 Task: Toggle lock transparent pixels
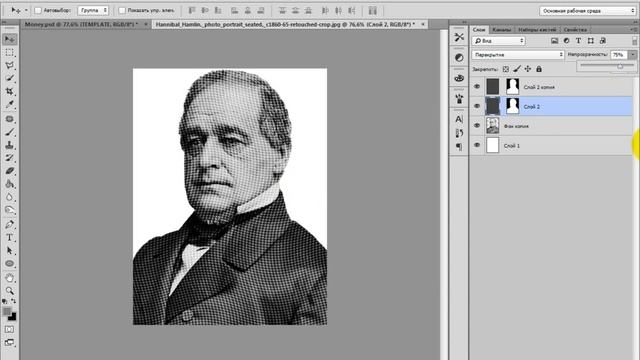(x=506, y=69)
